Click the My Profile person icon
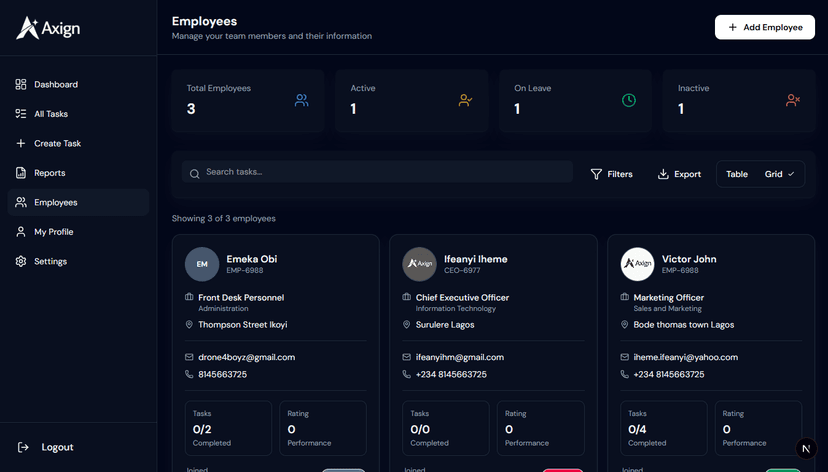 (x=21, y=232)
